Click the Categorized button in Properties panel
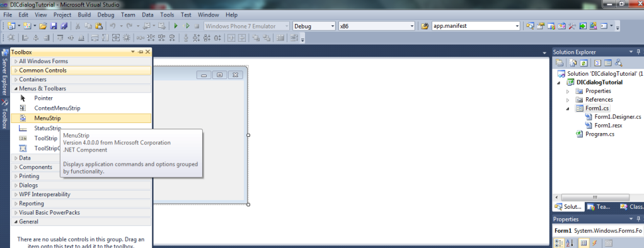The width and height of the screenshot is (644, 248). coord(559,244)
